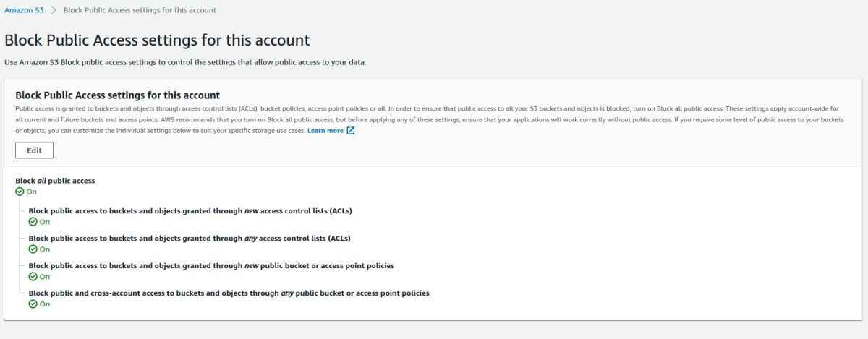The image size is (868, 339).
Task: Click the current page breadcrumb text
Action: (x=140, y=10)
